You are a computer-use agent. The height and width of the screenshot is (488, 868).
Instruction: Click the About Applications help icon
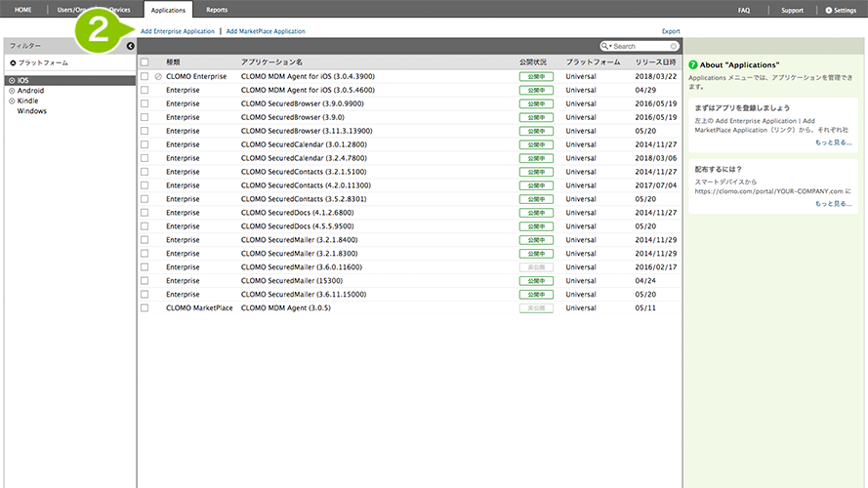click(x=692, y=64)
